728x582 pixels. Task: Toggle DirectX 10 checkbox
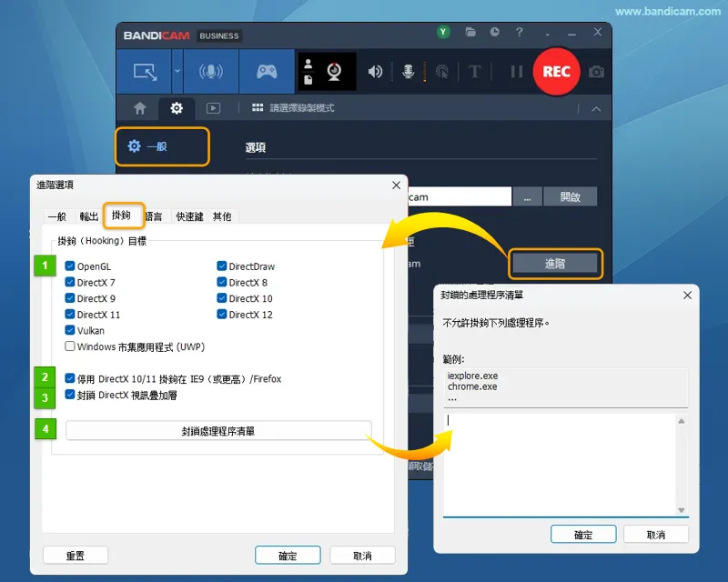[221, 298]
